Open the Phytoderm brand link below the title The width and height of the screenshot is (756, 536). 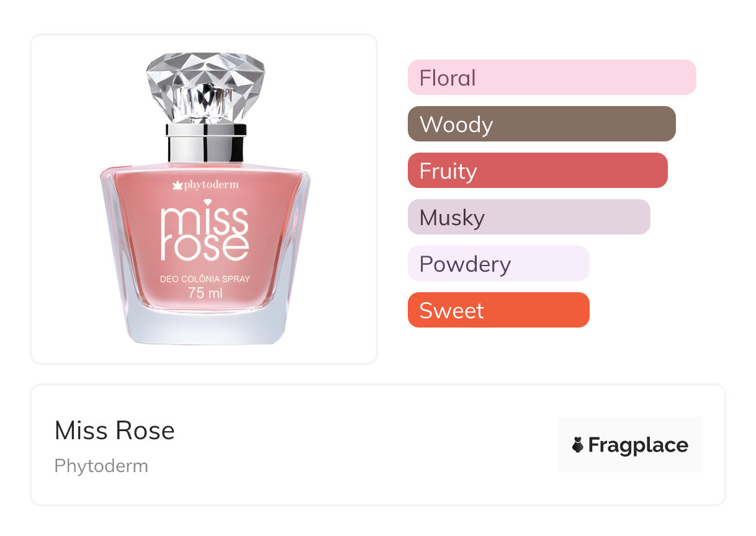click(x=101, y=466)
